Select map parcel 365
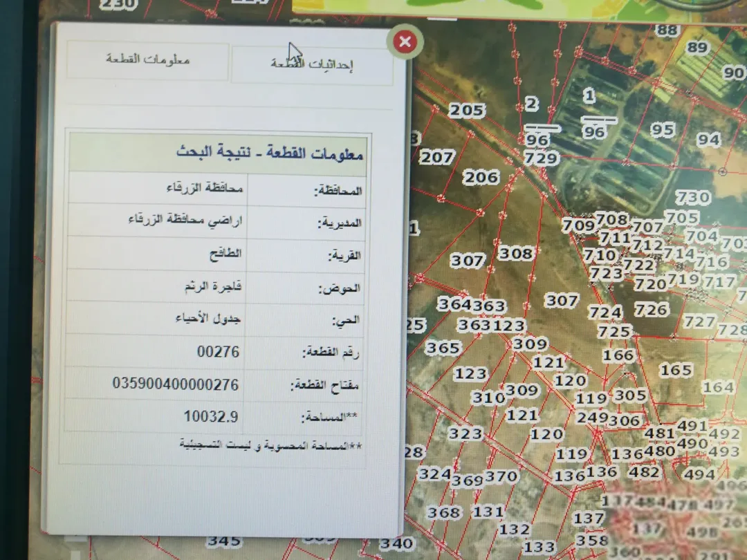This screenshot has height=560, width=747. (x=443, y=348)
